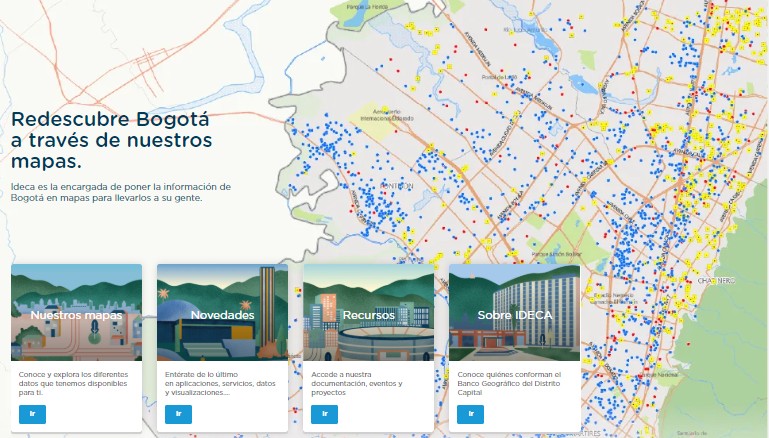Select text 'Entérate de lo último'

(201, 374)
